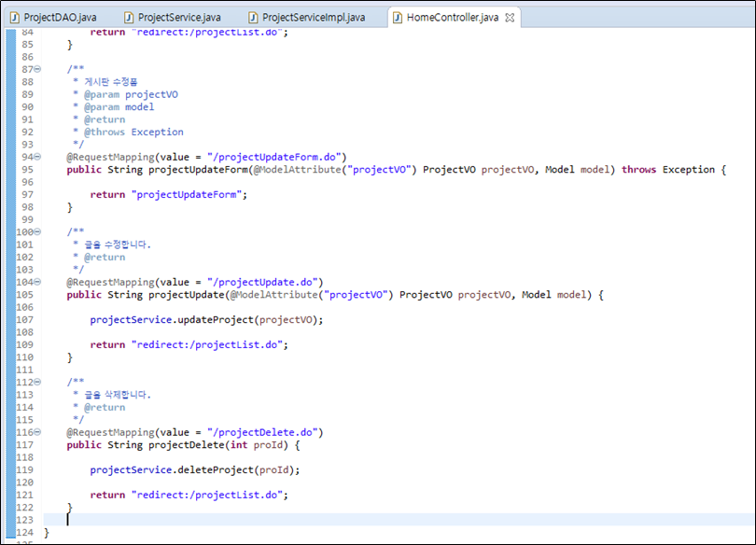Collapse the Javadoc comment at line 87
This screenshot has width=756, height=545.
pos(37,69)
